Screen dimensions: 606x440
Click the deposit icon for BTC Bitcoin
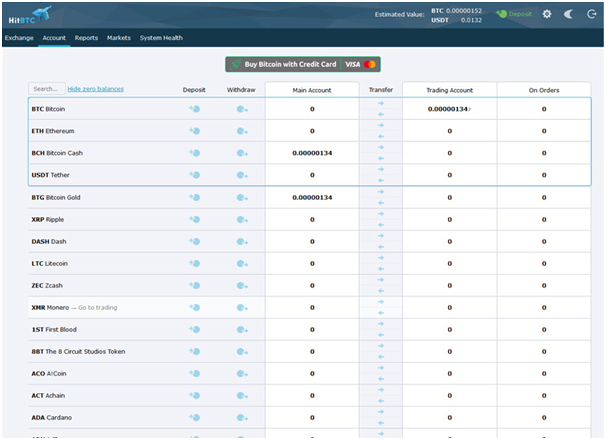click(194, 109)
